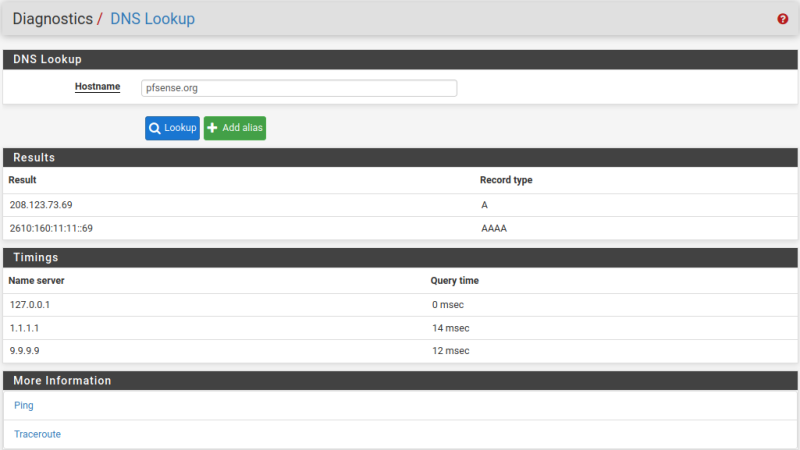Click the A record type cell

tap(484, 205)
